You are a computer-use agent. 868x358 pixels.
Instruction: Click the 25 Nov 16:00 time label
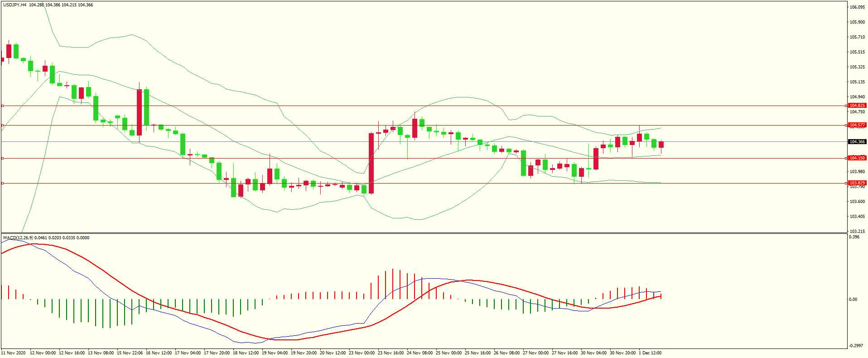tap(478, 353)
